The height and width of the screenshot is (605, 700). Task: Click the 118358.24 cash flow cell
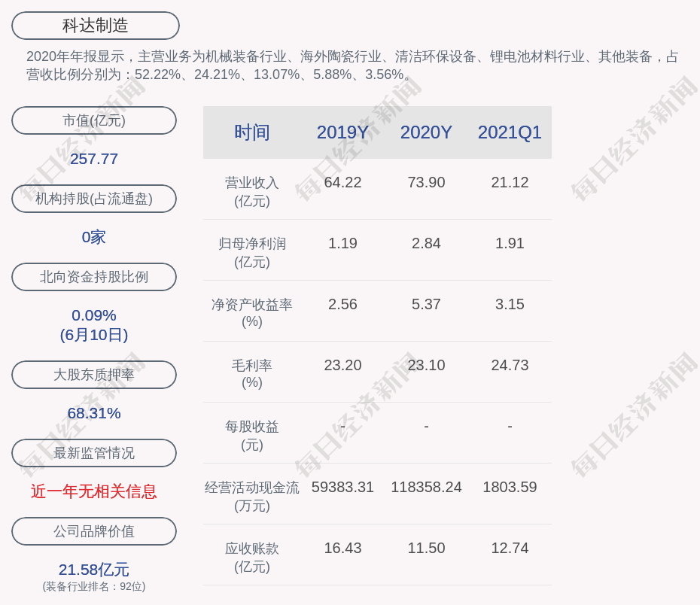point(426,487)
